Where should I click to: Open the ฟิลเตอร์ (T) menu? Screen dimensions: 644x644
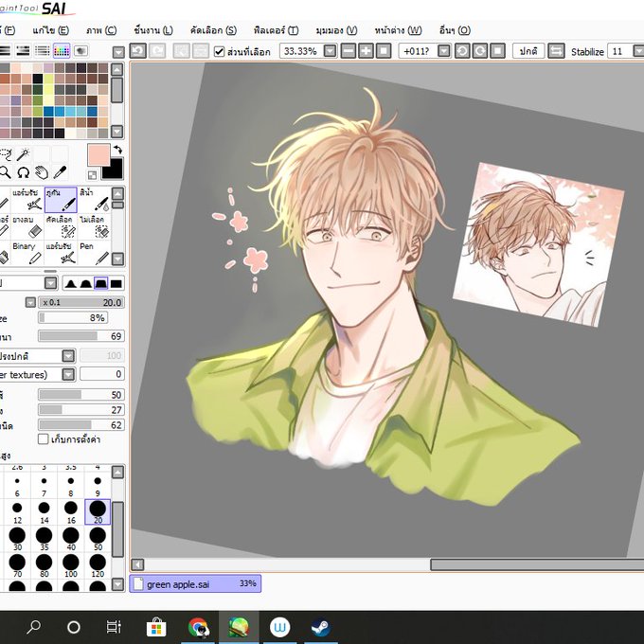[x=276, y=30]
